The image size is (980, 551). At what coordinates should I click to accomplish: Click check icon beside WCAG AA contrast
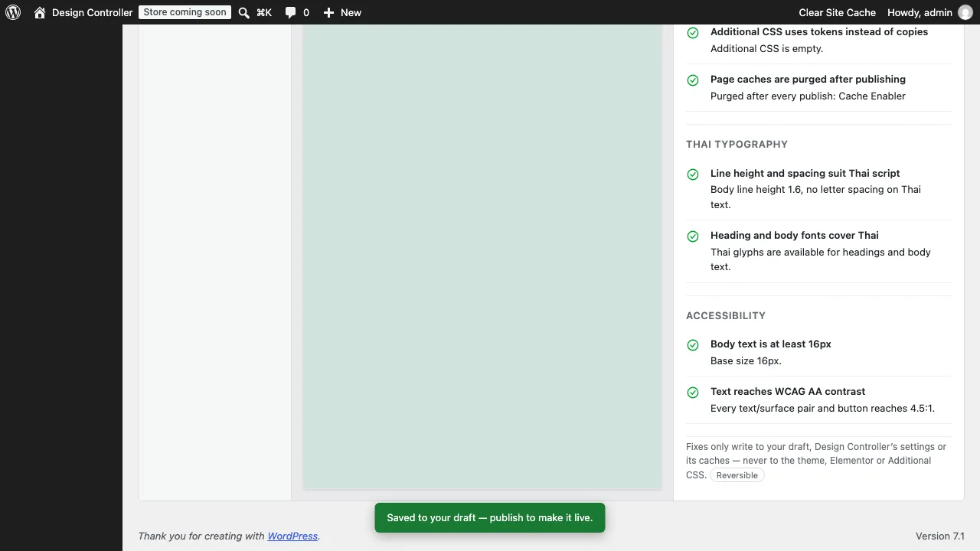(693, 393)
